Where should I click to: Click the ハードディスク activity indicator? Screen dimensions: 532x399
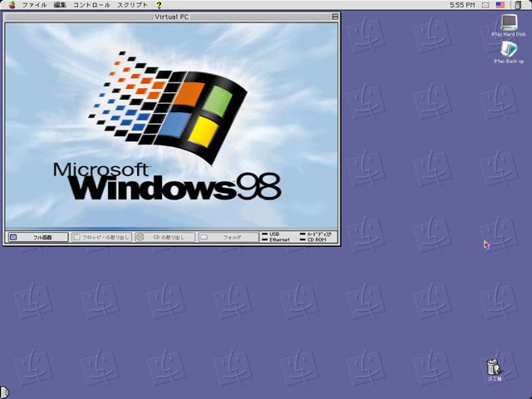point(315,234)
